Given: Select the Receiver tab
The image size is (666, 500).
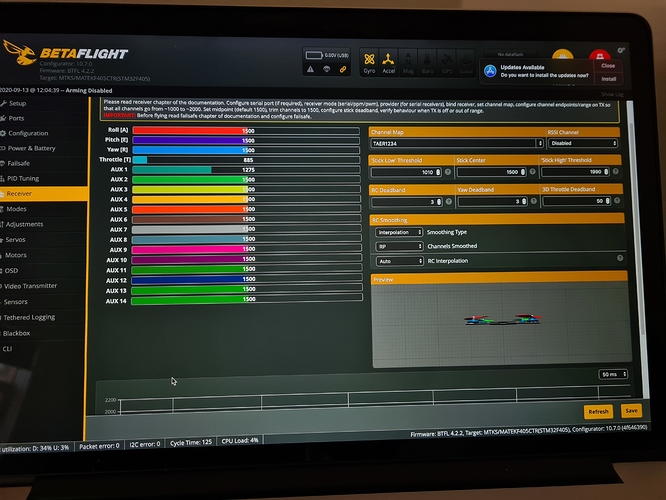Looking at the screenshot, I should click(43, 194).
